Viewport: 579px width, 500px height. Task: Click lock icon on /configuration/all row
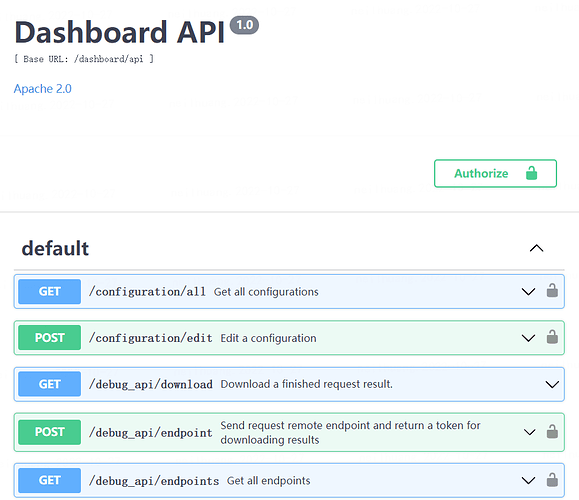(552, 291)
